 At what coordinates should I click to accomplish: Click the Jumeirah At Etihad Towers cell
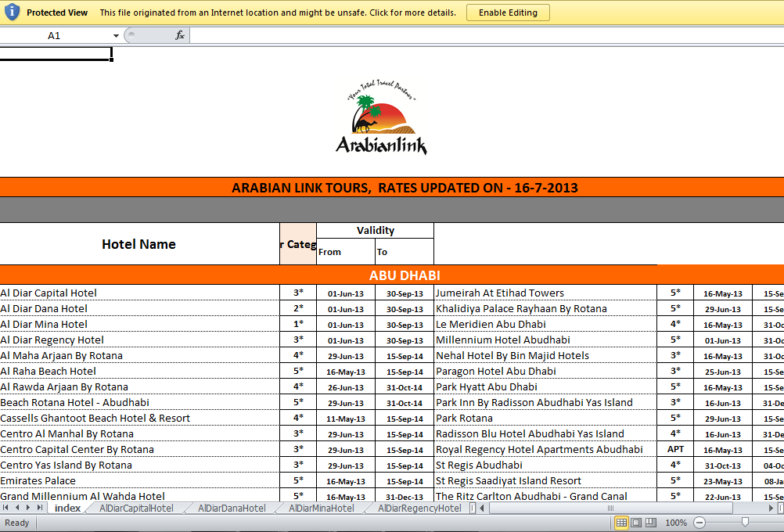545,293
